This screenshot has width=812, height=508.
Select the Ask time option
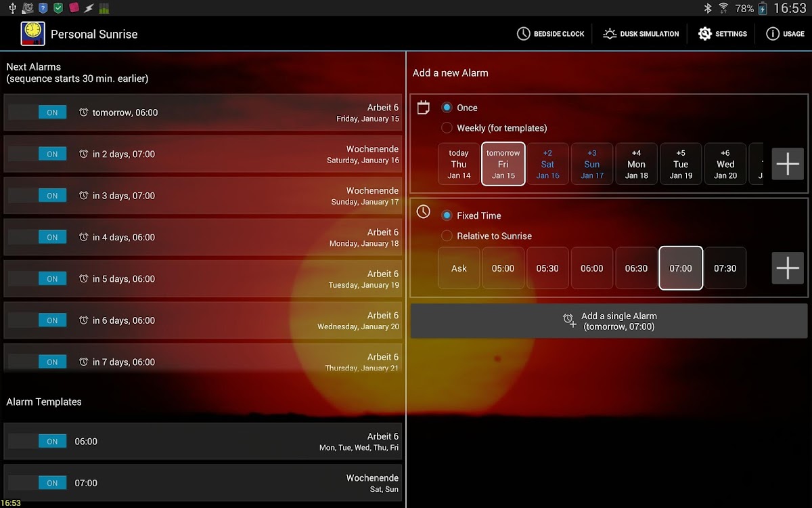coord(459,268)
